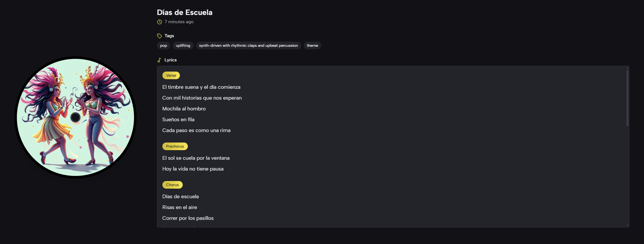Click the yellow Verse section badge
The height and width of the screenshot is (244, 644).
[171, 75]
